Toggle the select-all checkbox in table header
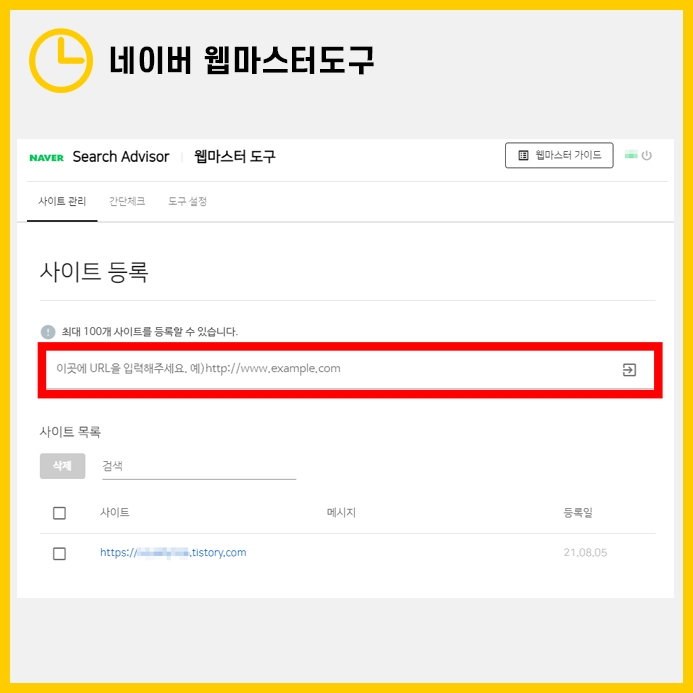The height and width of the screenshot is (693, 693). pos(59,513)
